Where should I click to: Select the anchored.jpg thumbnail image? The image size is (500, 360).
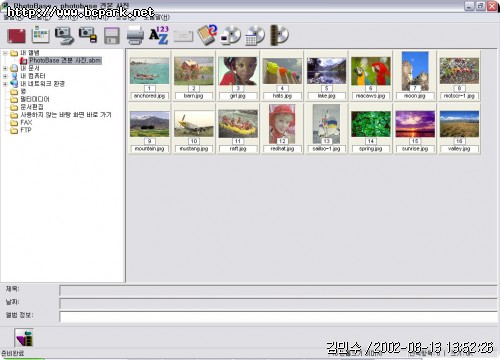149,71
